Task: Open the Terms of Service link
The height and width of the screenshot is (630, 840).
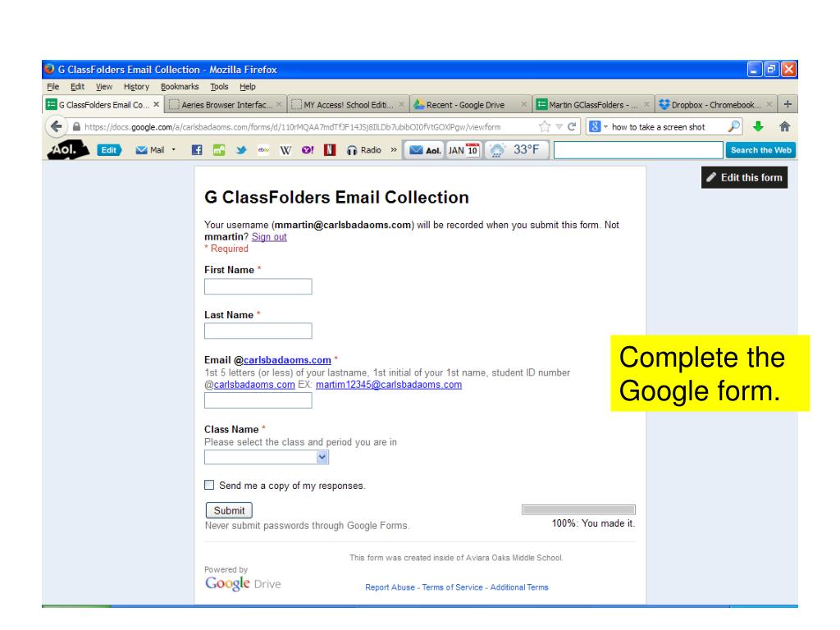Action: click(452, 587)
